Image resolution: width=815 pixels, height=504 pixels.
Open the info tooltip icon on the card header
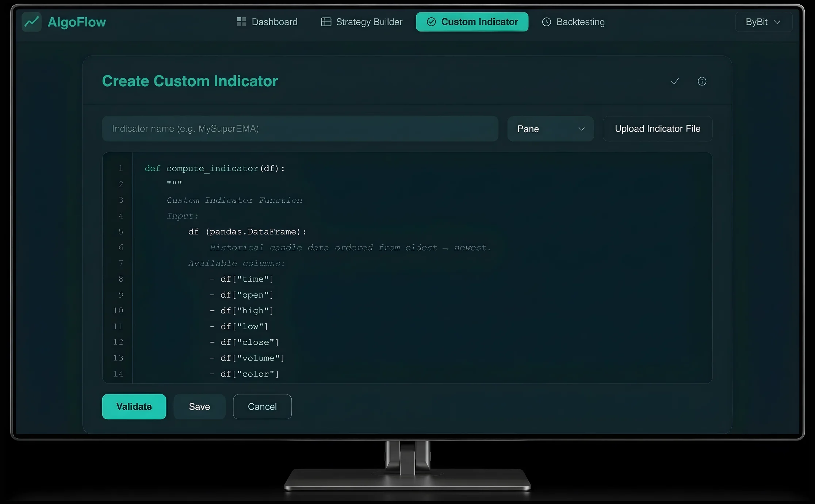coord(702,81)
